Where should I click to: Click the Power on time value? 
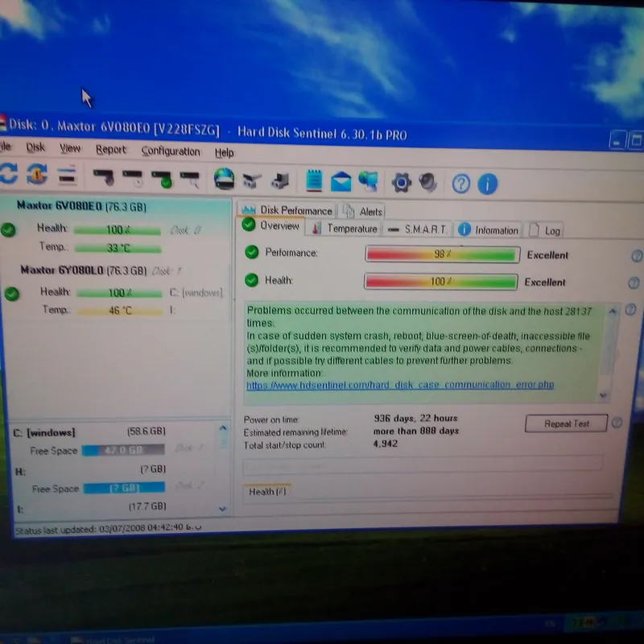pos(415,419)
